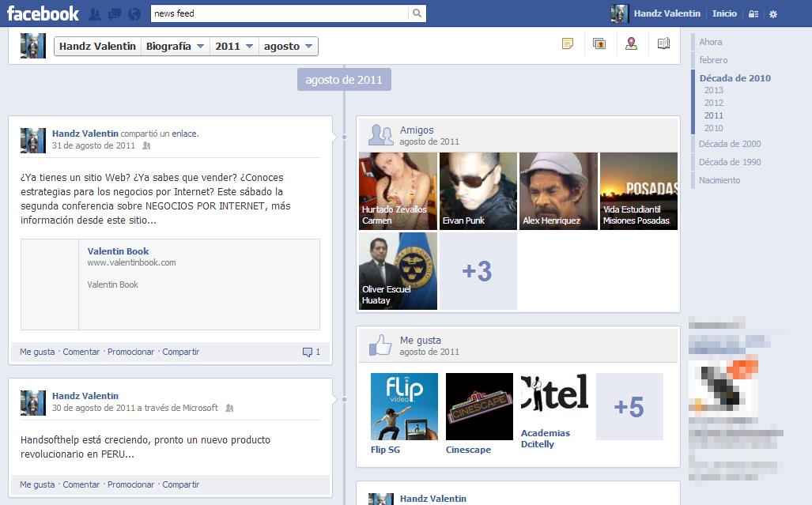The image size is (812, 505).
Task: Open the Flip SG page thumbnail
Action: [x=404, y=406]
